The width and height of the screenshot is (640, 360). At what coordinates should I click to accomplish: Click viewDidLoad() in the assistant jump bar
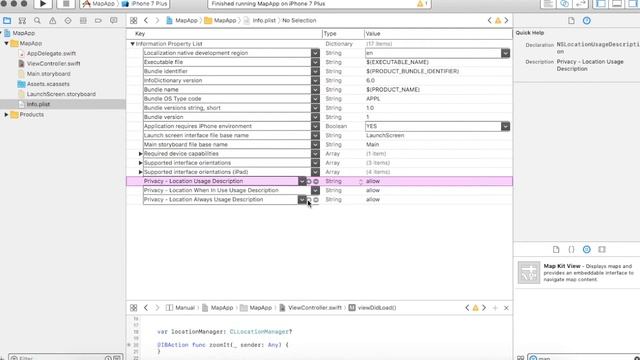coord(373,308)
